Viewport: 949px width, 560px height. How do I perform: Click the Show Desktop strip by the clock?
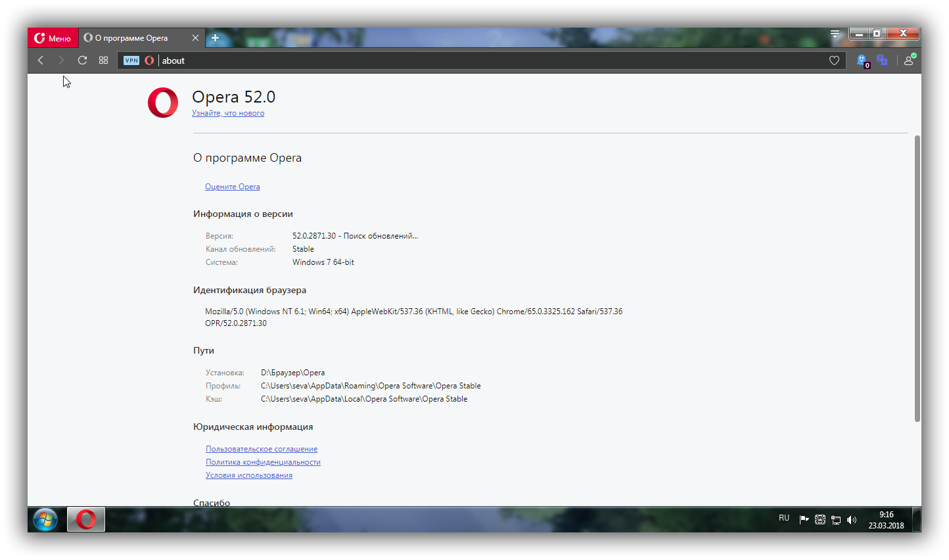[917, 519]
